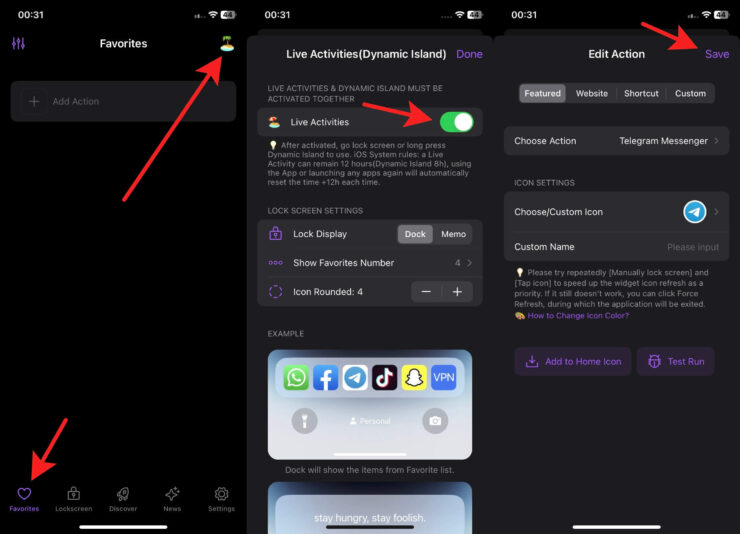Open the News tab icon
Screen dimensions: 740x534
tap(172, 498)
